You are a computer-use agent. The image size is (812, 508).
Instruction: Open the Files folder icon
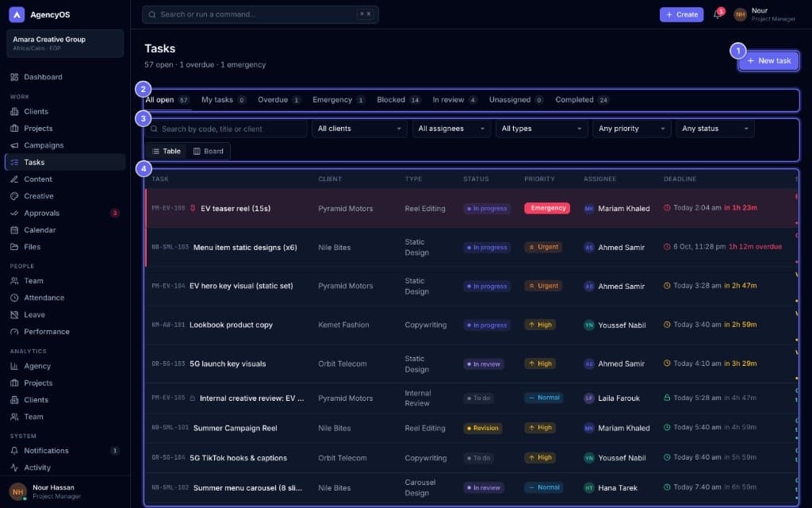tap(14, 247)
